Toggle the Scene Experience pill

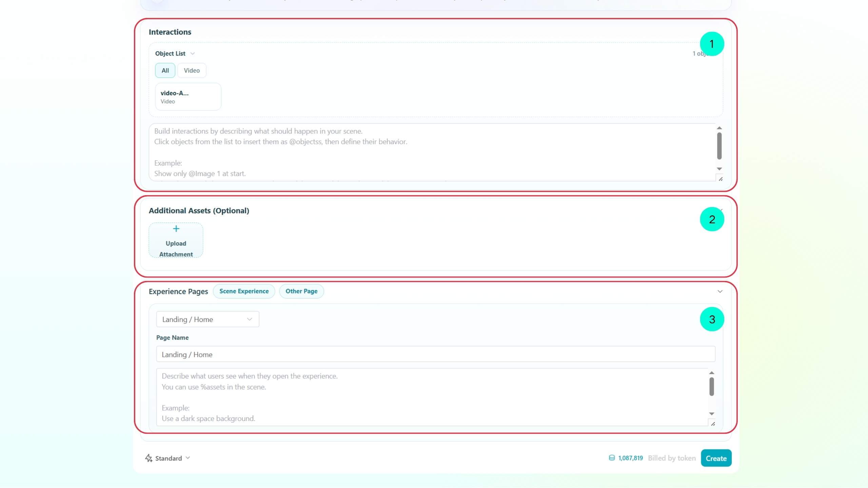[244, 291]
